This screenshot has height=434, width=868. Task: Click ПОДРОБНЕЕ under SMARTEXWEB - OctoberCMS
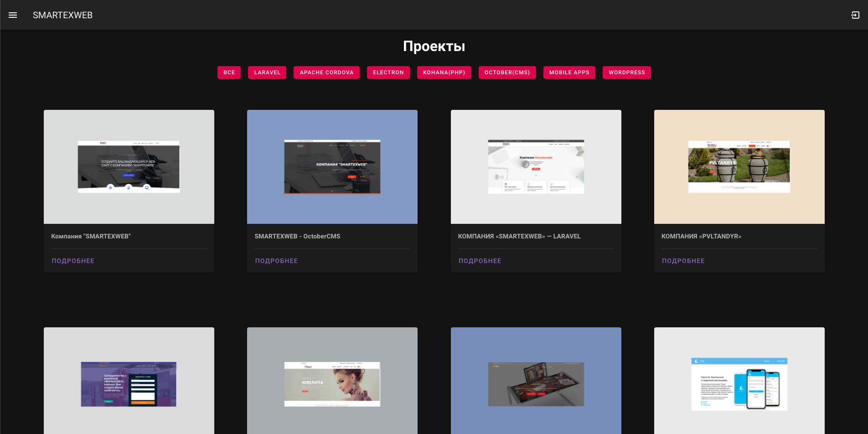(276, 261)
